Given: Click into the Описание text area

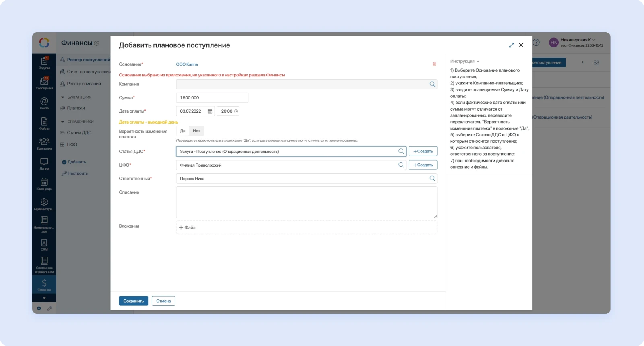Looking at the screenshot, I should pyautogui.click(x=306, y=202).
